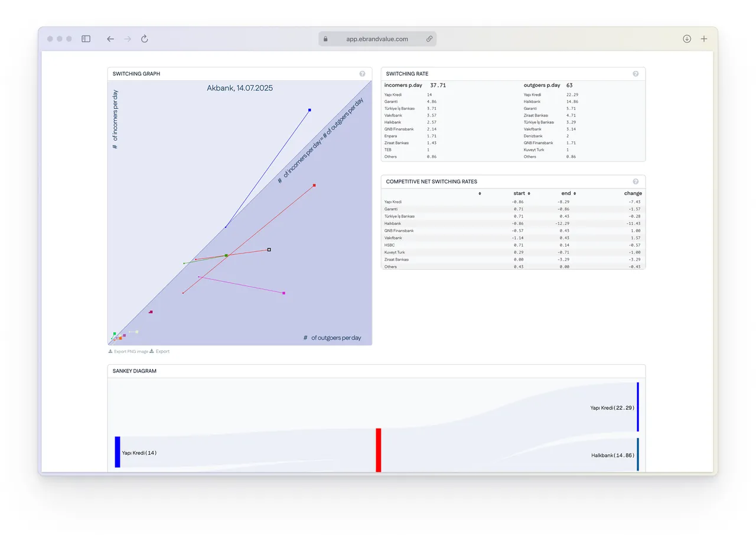Click the "SWITCHING GRAPH" panel title

click(x=136, y=74)
